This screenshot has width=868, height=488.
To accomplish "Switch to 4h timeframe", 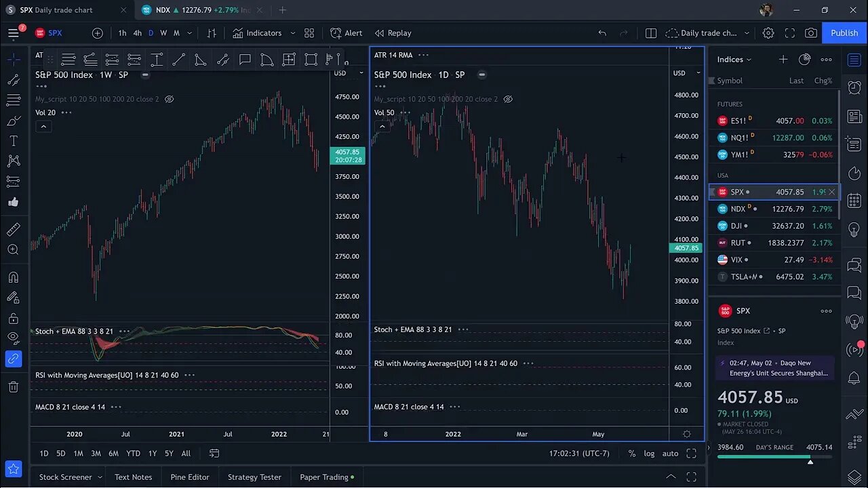I will [137, 33].
